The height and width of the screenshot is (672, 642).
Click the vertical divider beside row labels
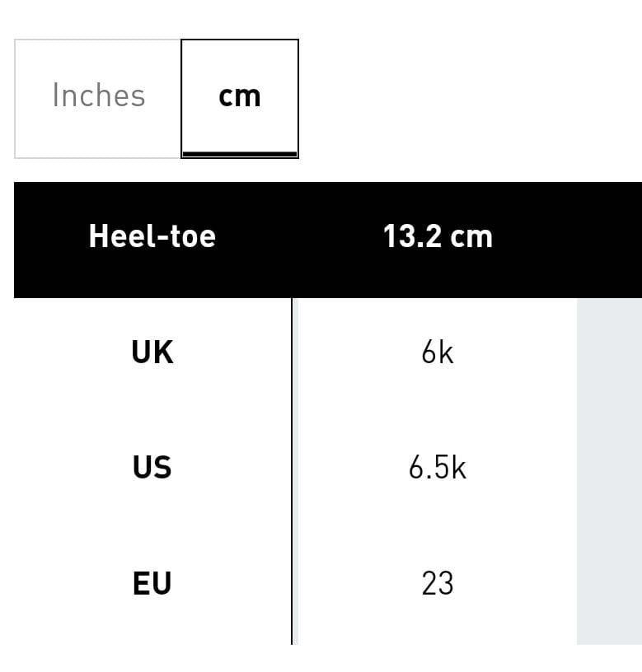click(x=292, y=471)
